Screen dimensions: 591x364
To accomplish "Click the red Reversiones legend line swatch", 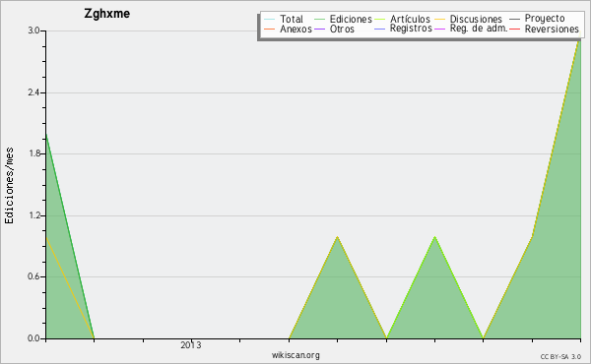I will [514, 30].
